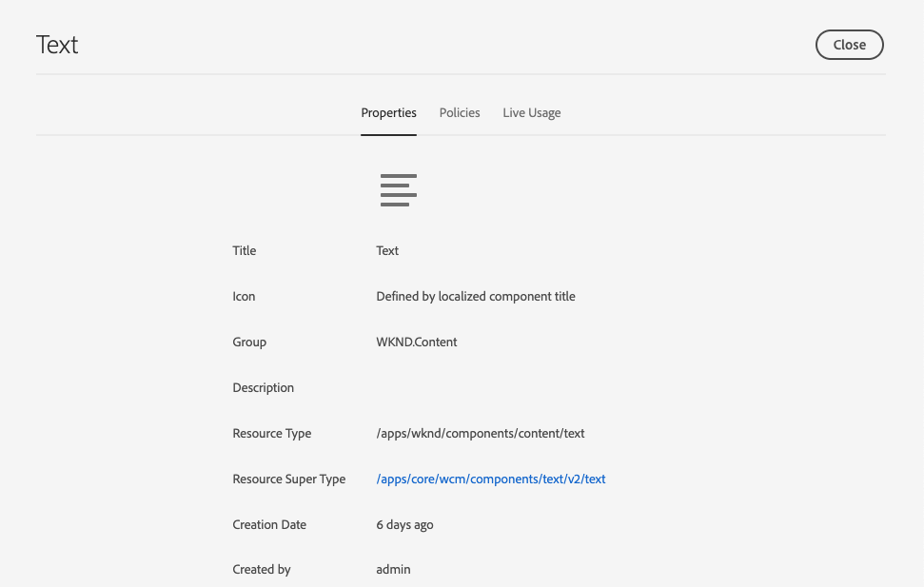
Task: Click the WKND.Content group value
Action: click(417, 342)
